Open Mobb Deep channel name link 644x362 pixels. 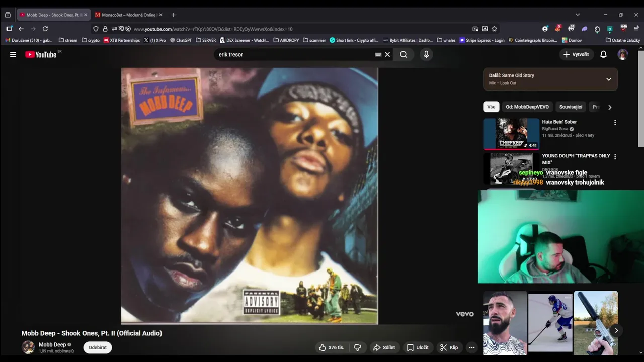click(52, 345)
